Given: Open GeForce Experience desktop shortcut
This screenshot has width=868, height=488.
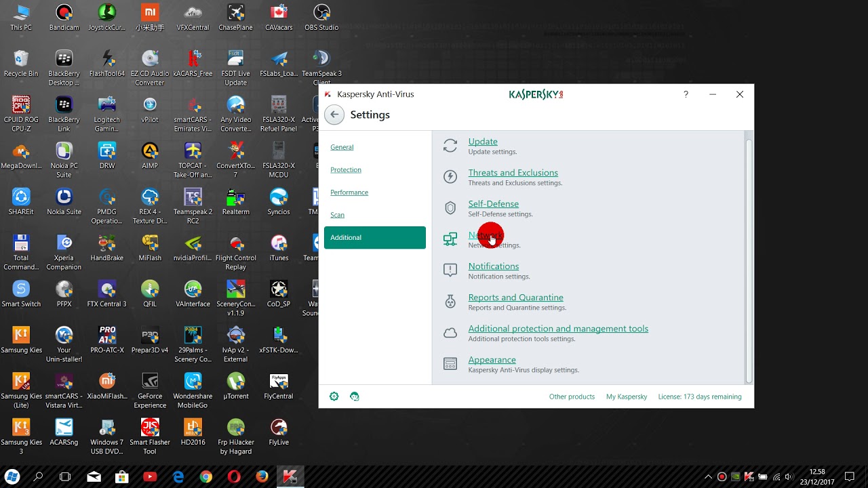Looking at the screenshot, I should [150, 390].
